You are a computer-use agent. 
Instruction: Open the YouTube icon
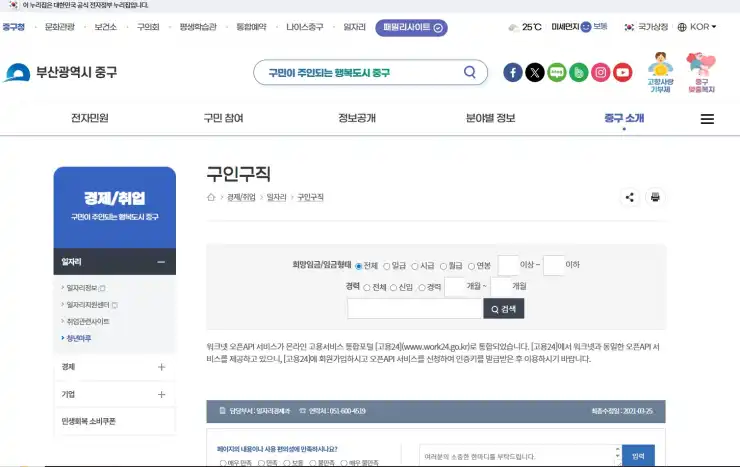(x=622, y=73)
